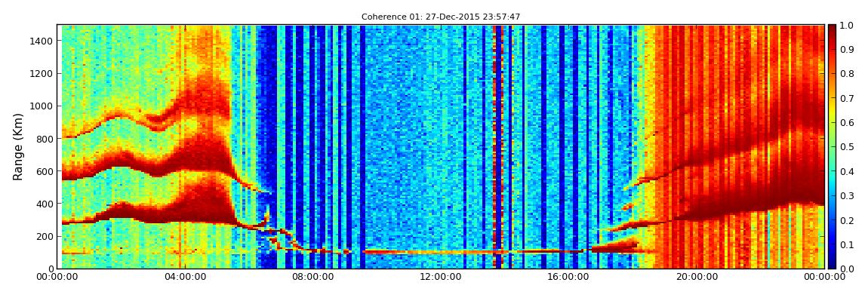Click the colorbar 0.3 label
868x307 pixels.
(847, 196)
